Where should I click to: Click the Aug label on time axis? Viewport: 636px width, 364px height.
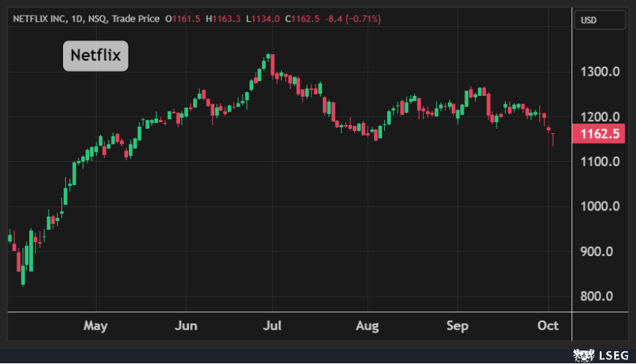coord(367,326)
